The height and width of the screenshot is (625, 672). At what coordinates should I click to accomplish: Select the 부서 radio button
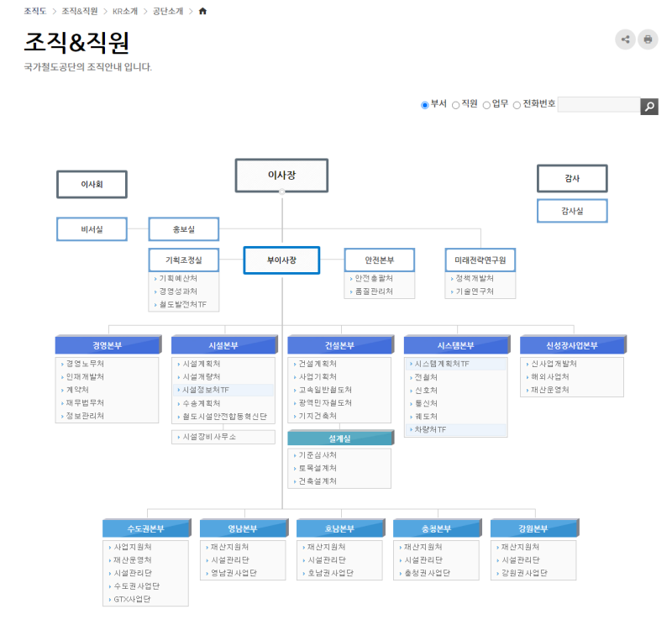pyautogui.click(x=425, y=105)
